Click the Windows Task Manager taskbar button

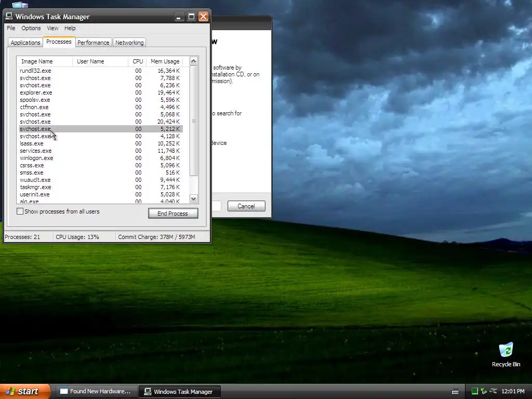(x=180, y=392)
